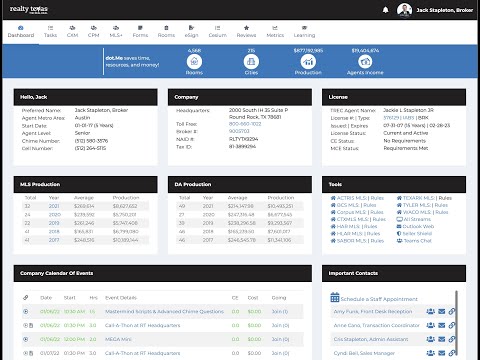This screenshot has width=480, height=360.
Task: Open the SABOR MLS tool link
Action: [x=348, y=241]
